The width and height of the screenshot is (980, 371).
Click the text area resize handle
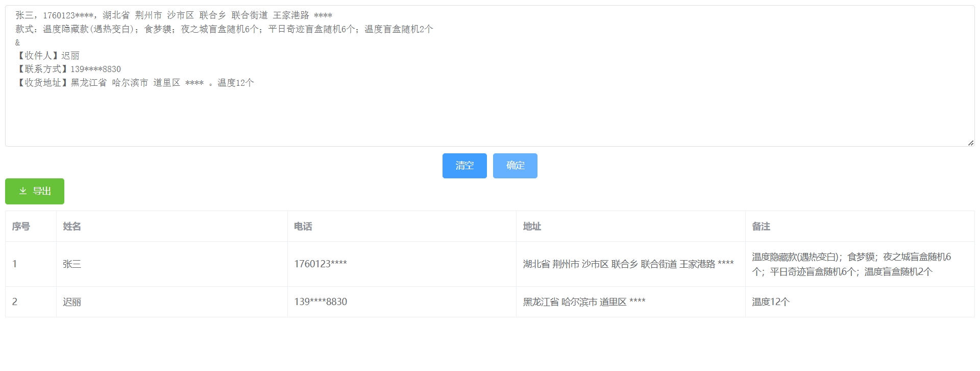click(x=971, y=143)
